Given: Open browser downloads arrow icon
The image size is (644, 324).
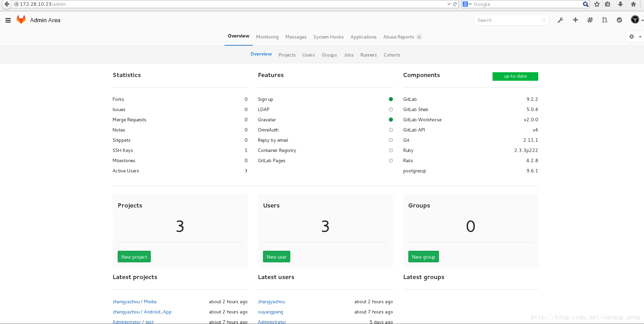Looking at the screenshot, I should pos(620,4).
